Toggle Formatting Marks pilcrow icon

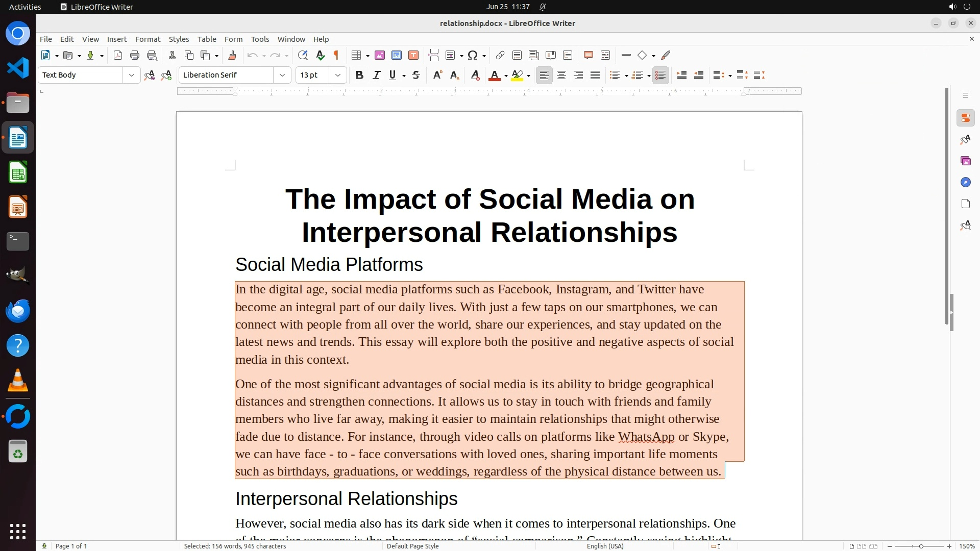pos(336,56)
